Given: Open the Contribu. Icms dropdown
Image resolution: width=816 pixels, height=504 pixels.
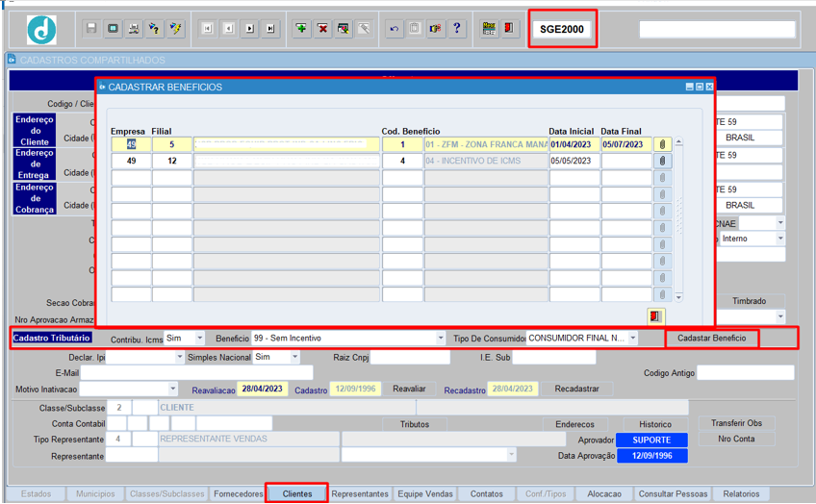Looking at the screenshot, I should [200, 338].
